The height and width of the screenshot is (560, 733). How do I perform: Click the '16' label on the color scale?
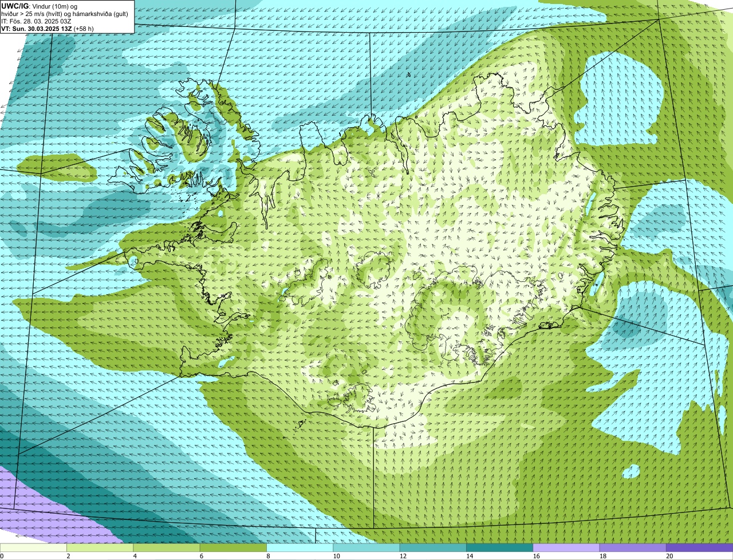(x=536, y=556)
